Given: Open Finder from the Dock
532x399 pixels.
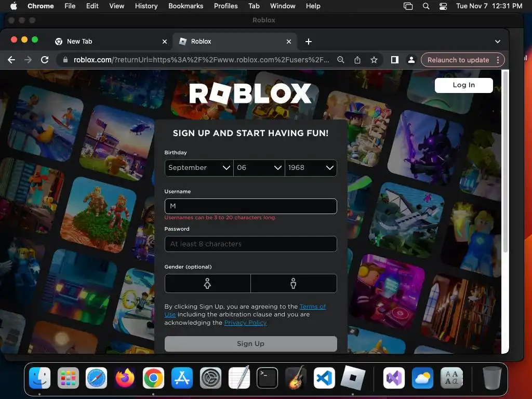Looking at the screenshot, I should coord(39,378).
